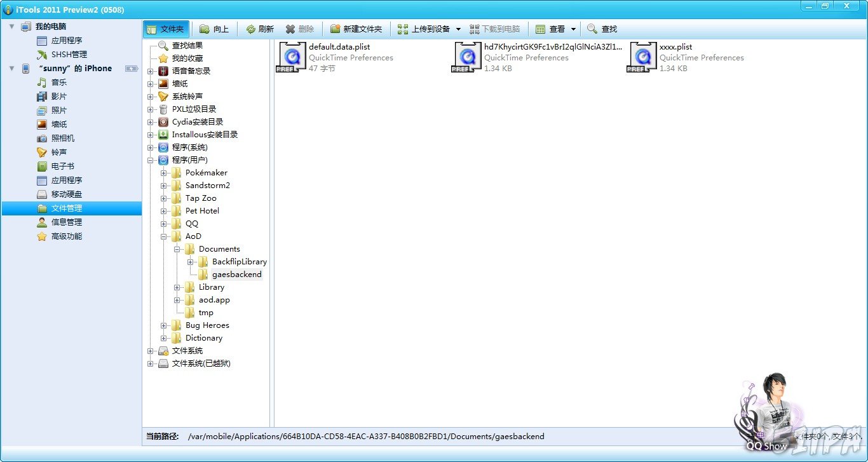This screenshot has height=462, width=868.
Task: Expand the 程序(系统) tree node
Action: coord(151,147)
